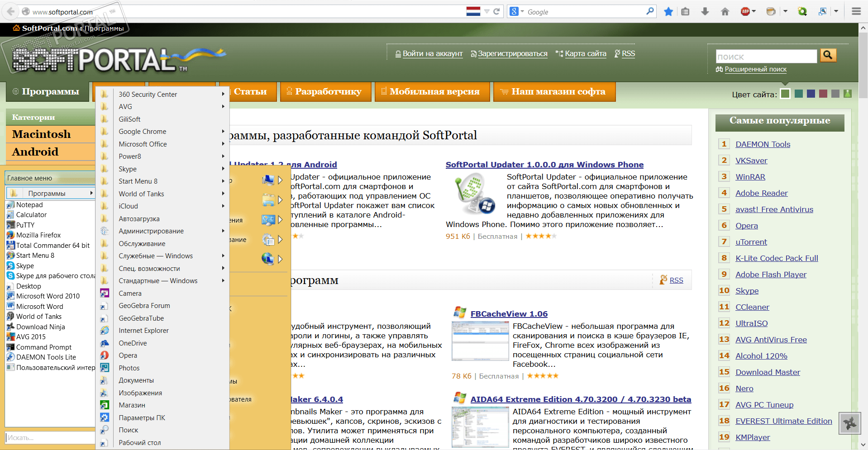This screenshot has height=450, width=868.
Task: Click the Adblock Plus ABP icon
Action: point(745,11)
